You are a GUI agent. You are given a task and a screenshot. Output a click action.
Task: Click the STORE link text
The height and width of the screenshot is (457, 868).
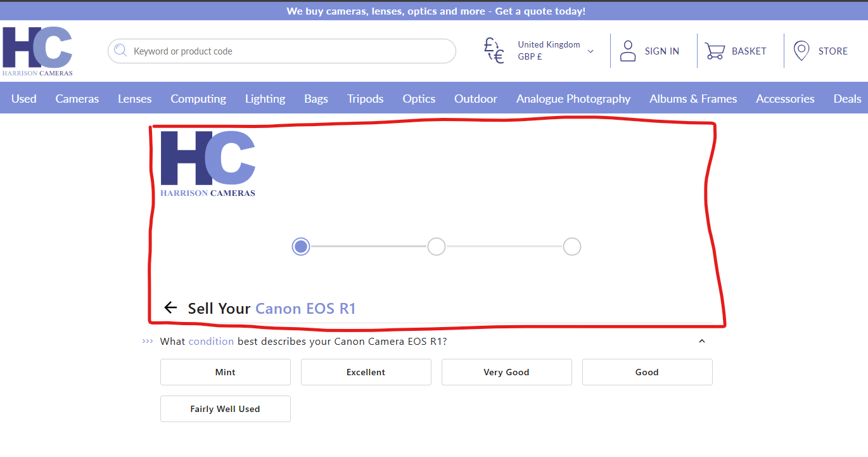coord(833,51)
